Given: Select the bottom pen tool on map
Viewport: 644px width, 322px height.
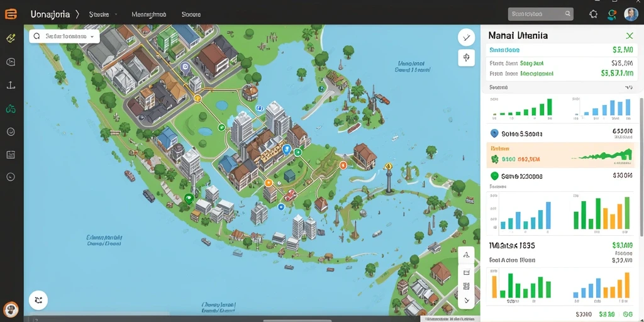Looking at the screenshot, I should (466, 301).
